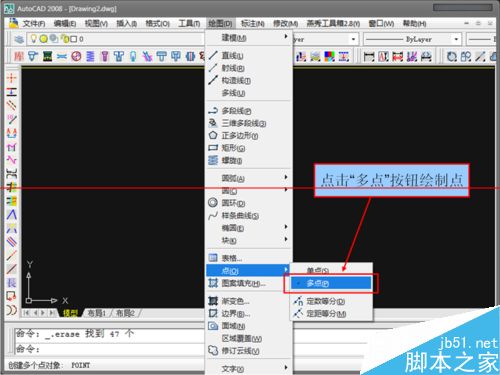Select the blue spring coil icon
The height and width of the screenshot is (375, 500).
point(90,56)
